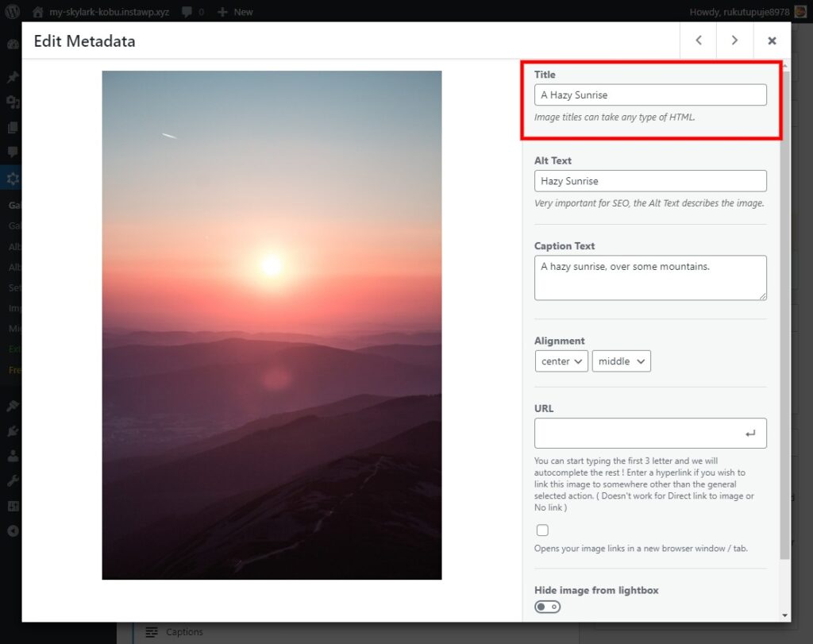
Task: Open the Howdy user account menu
Action: click(738, 12)
